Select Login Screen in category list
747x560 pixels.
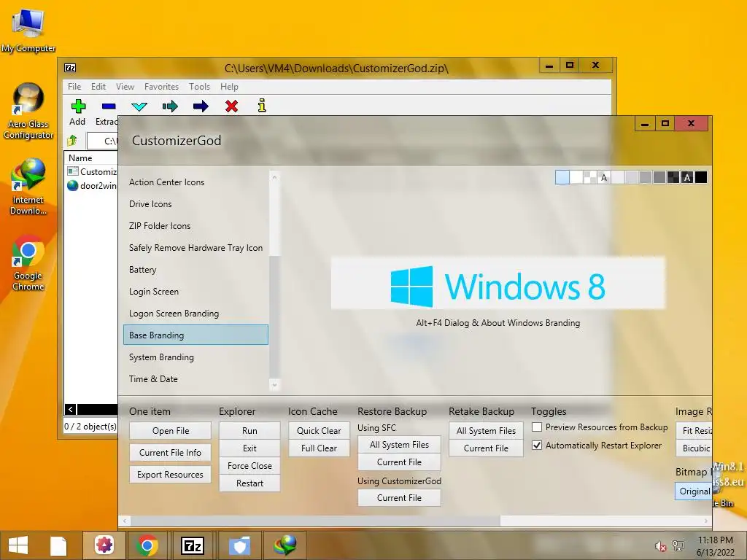point(196,292)
